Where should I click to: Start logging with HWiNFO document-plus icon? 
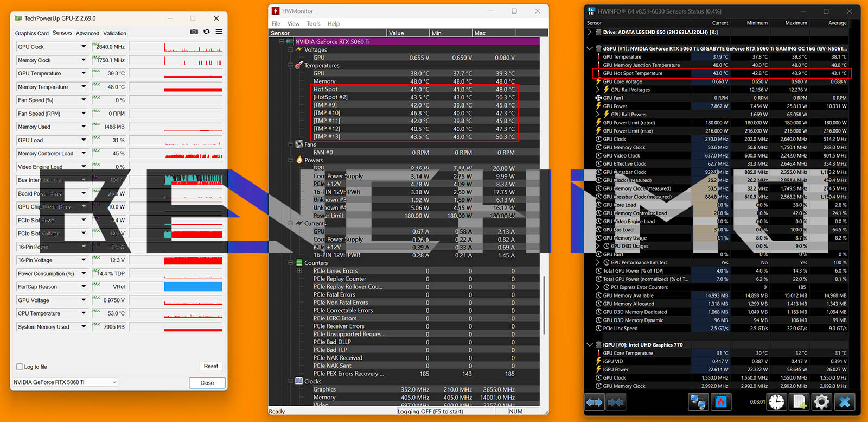coord(799,402)
